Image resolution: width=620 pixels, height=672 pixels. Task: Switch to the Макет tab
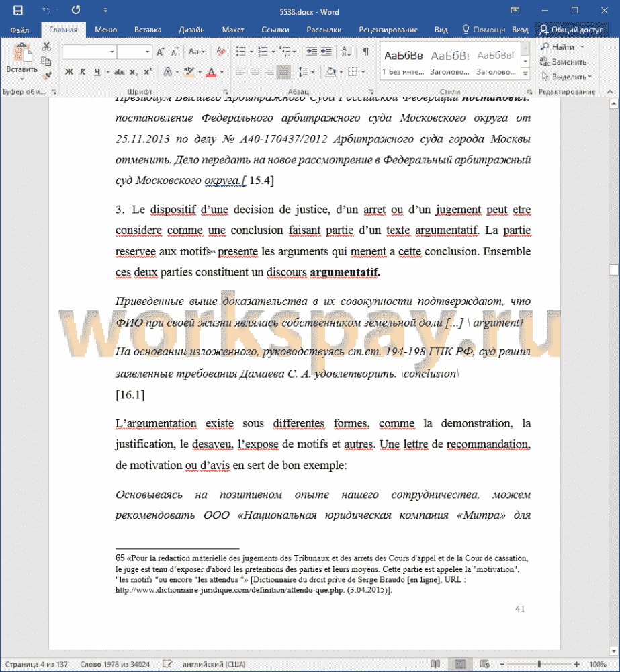tap(233, 30)
